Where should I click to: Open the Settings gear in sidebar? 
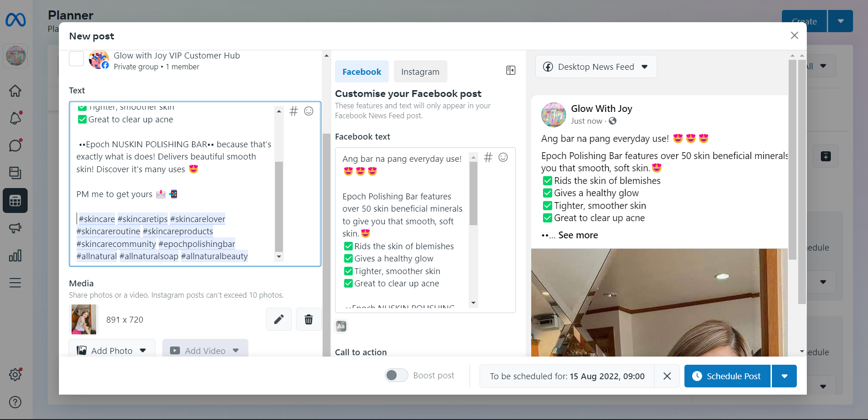15,375
